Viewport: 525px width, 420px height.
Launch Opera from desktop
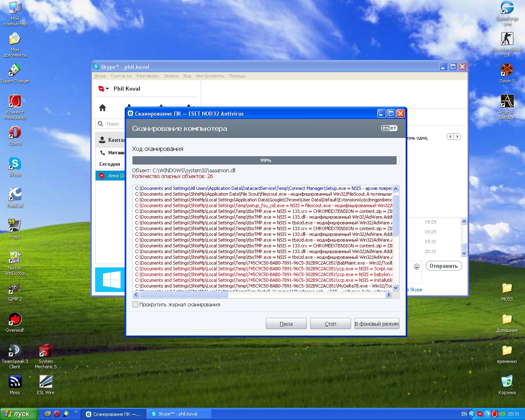pyautogui.click(x=15, y=136)
